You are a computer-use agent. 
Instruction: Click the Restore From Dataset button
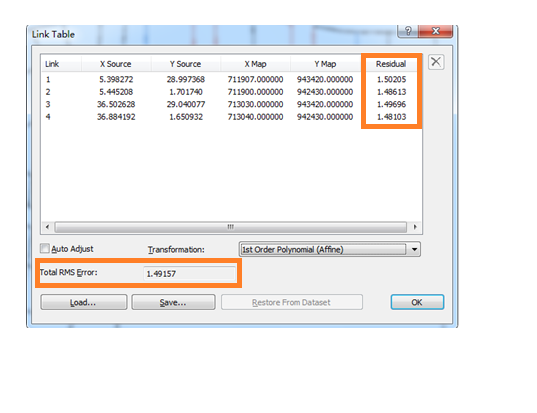click(291, 302)
